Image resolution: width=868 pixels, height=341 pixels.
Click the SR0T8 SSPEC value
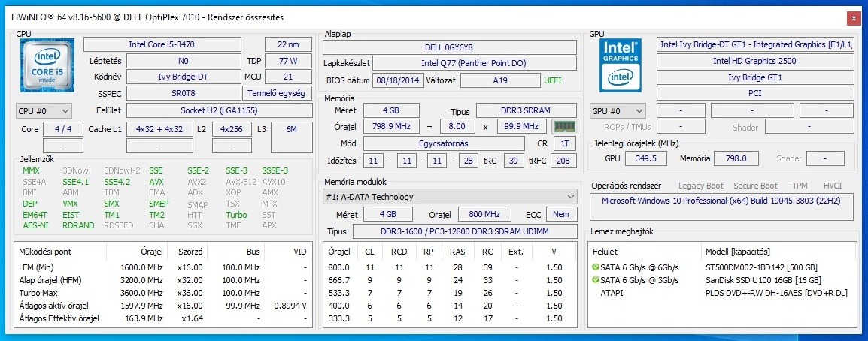pyautogui.click(x=184, y=93)
